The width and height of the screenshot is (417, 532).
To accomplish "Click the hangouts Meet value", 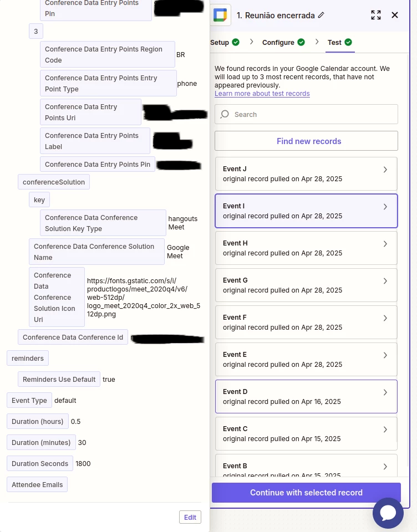I will pos(182,223).
